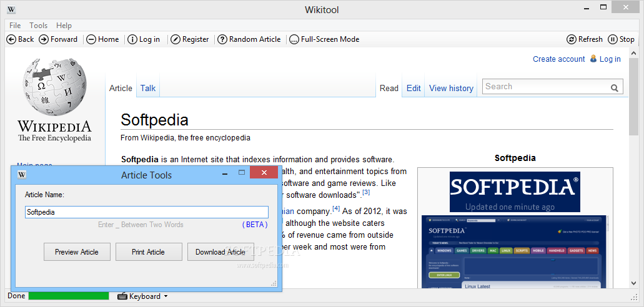Screen dimensions: 644x307
Task: Select the Read tab
Action: (x=389, y=88)
